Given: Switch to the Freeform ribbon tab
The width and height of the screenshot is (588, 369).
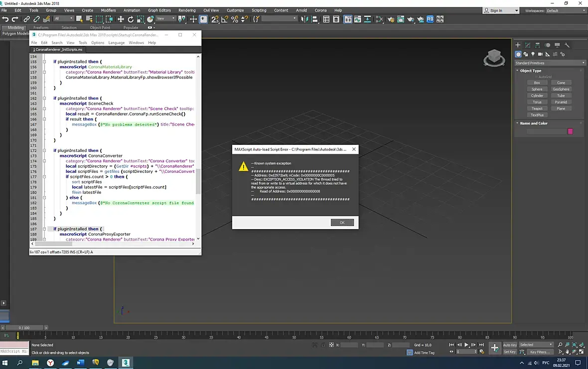Looking at the screenshot, I should coord(40,27).
